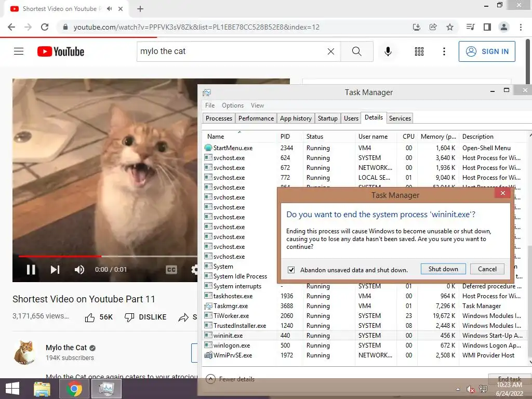Screen dimensions: 532x399
Task: Click the video progress bar
Action: click(108, 256)
